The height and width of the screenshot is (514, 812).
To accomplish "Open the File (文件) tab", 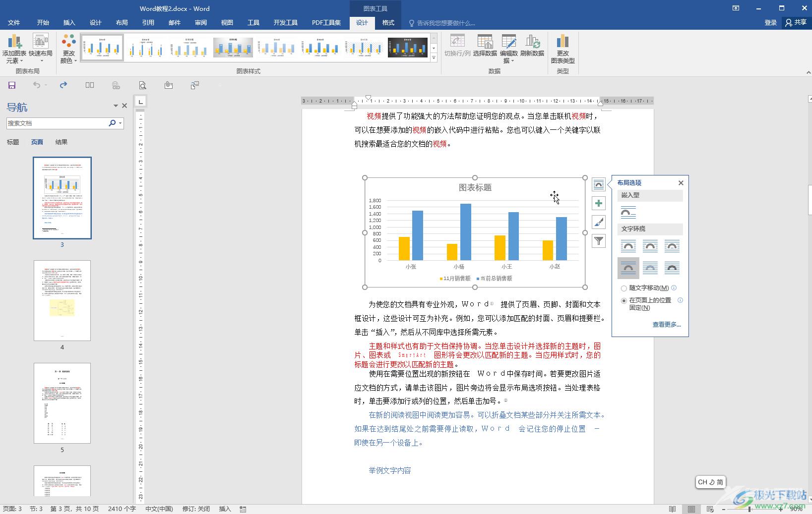I will [14, 23].
